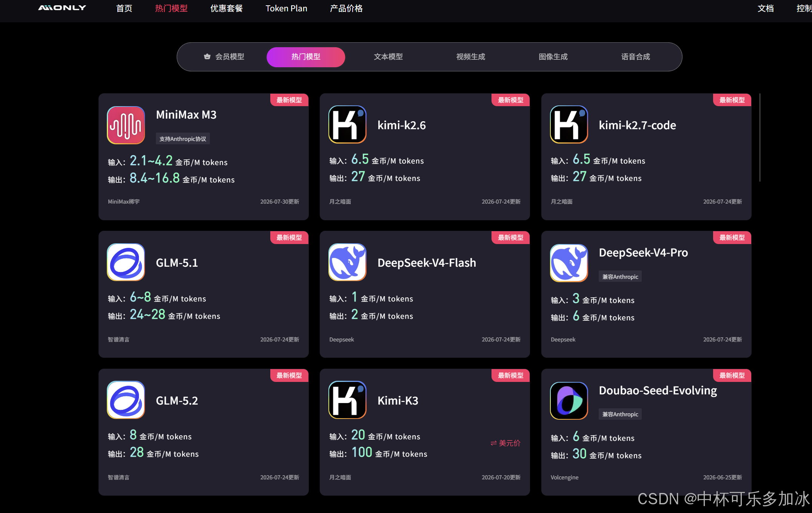Click 智谱清言 provider on the GLM-5.1 card
The image size is (812, 513).
[119, 339]
